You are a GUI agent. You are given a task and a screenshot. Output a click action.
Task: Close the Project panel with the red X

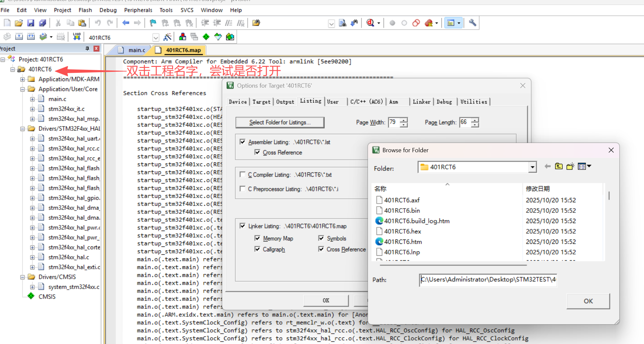(97, 48)
